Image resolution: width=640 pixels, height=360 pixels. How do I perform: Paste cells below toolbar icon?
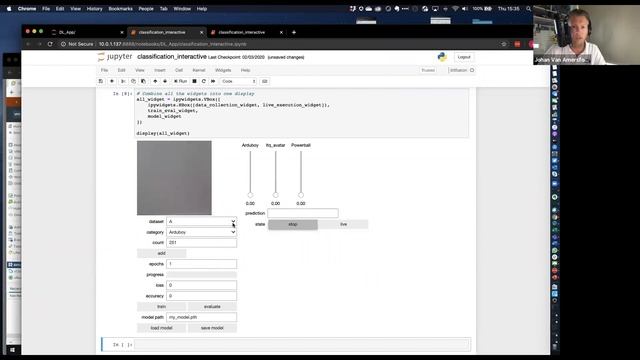pos(143,81)
